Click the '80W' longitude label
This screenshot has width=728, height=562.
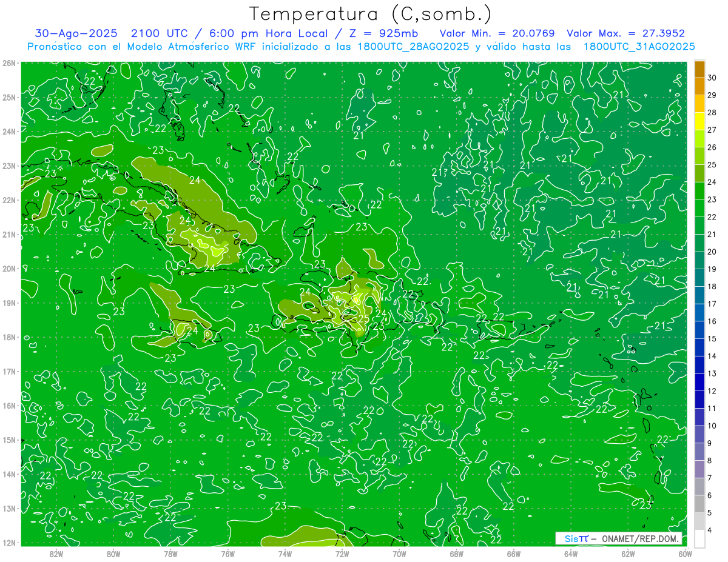coord(113,554)
